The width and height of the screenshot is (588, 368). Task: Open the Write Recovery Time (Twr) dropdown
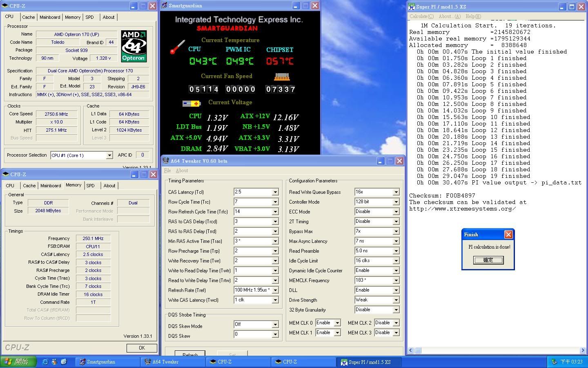[x=275, y=260]
